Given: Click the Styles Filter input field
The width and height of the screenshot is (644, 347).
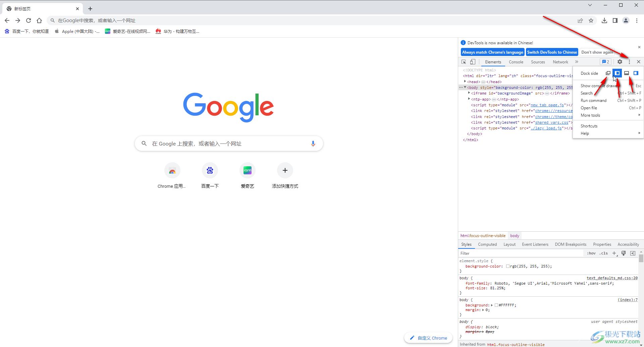Looking at the screenshot, I should pos(521,253).
